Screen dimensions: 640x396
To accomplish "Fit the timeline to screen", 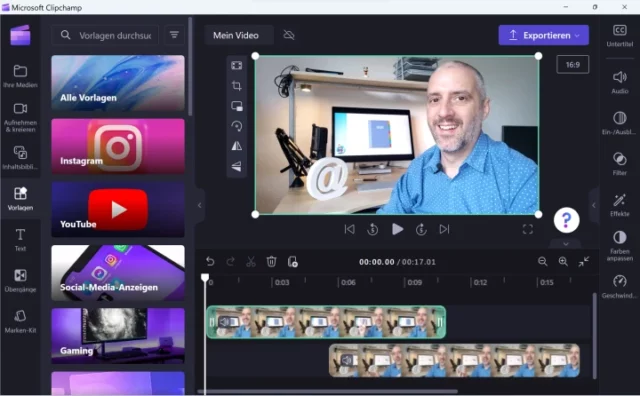I will [x=584, y=261].
